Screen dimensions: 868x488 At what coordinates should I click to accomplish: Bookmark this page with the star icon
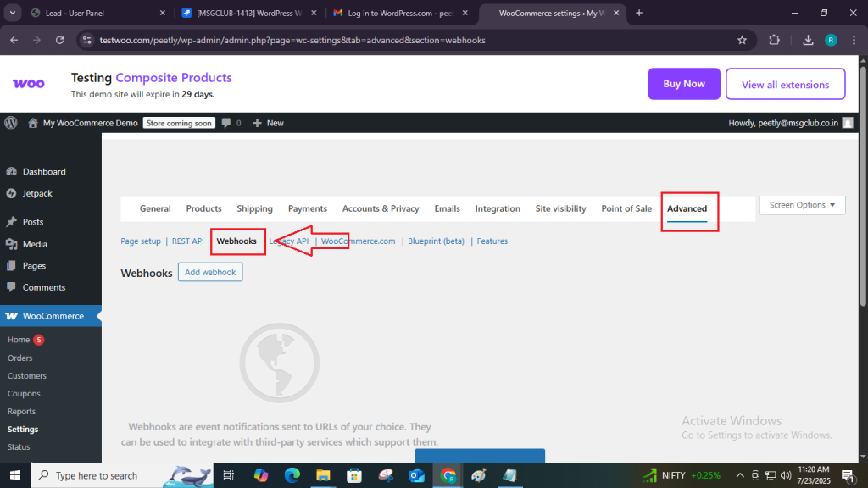point(742,40)
